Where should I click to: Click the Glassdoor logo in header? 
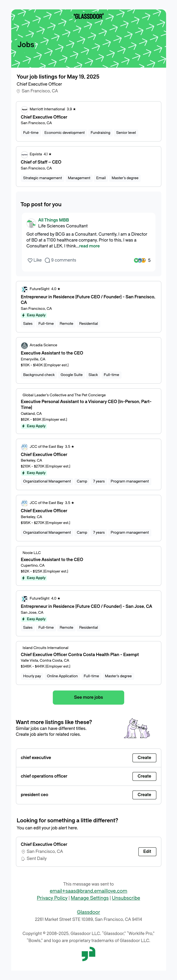[88, 16]
